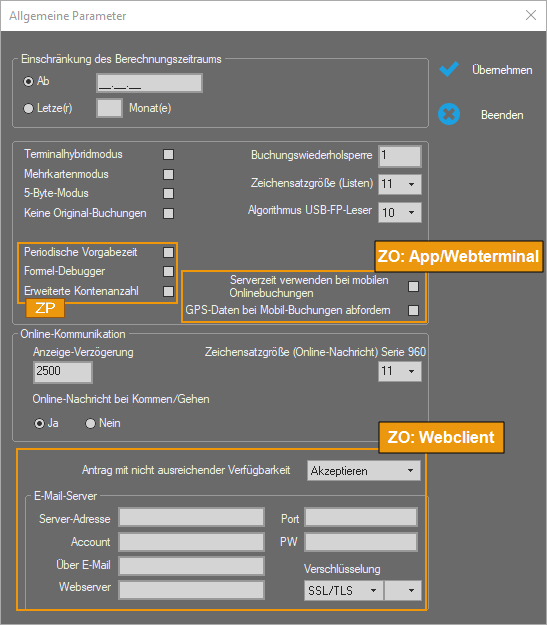Click the Beenden button label

coord(502,115)
